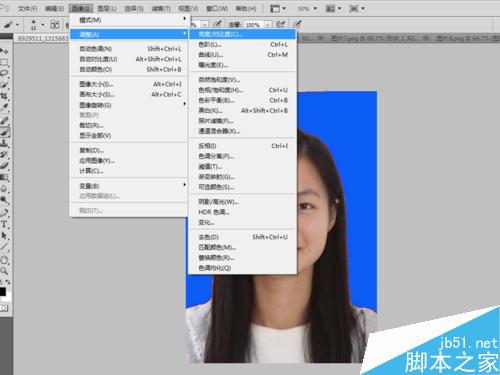Toggle Quick Mask mode at toolbox bottom
The height and width of the screenshot is (375, 500).
pyautogui.click(x=4, y=308)
